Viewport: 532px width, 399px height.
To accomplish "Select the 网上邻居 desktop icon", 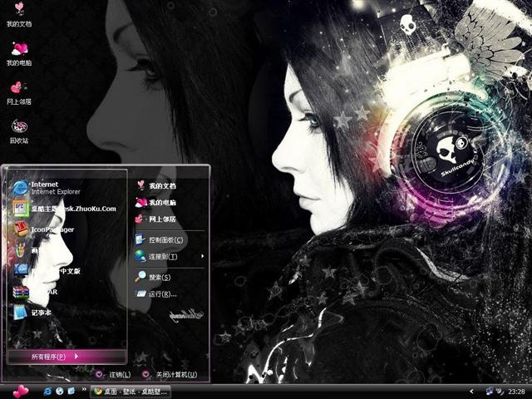I will 19,92.
